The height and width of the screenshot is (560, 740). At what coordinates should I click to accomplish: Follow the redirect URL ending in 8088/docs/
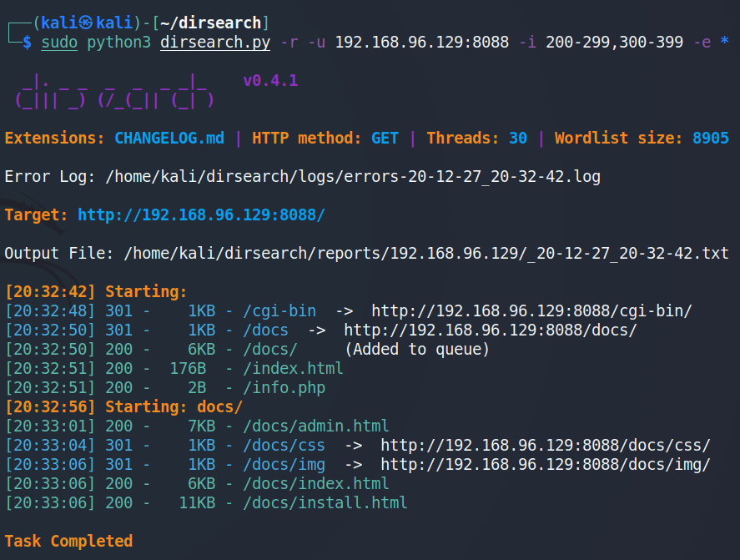491,330
